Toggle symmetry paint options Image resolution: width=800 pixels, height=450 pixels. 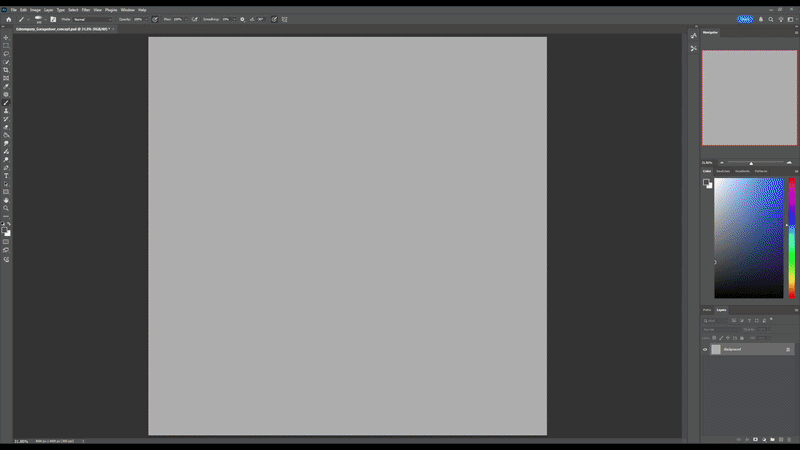285,19
